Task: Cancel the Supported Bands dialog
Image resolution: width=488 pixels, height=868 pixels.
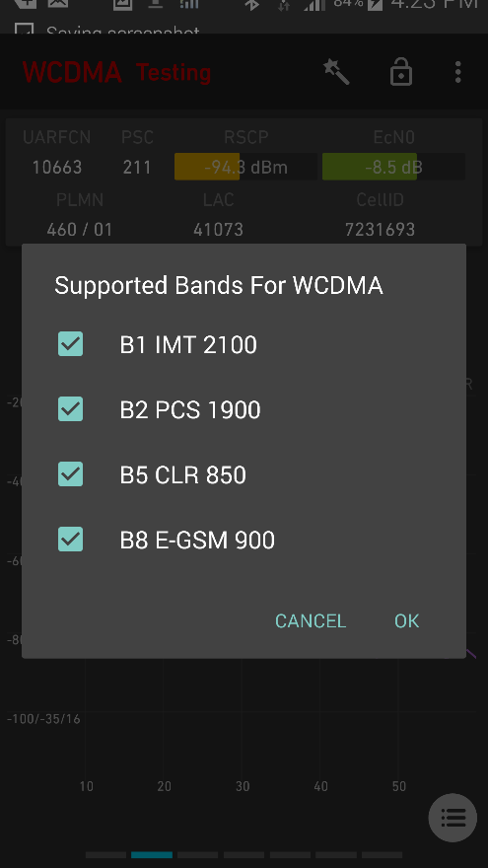Action: pos(311,620)
